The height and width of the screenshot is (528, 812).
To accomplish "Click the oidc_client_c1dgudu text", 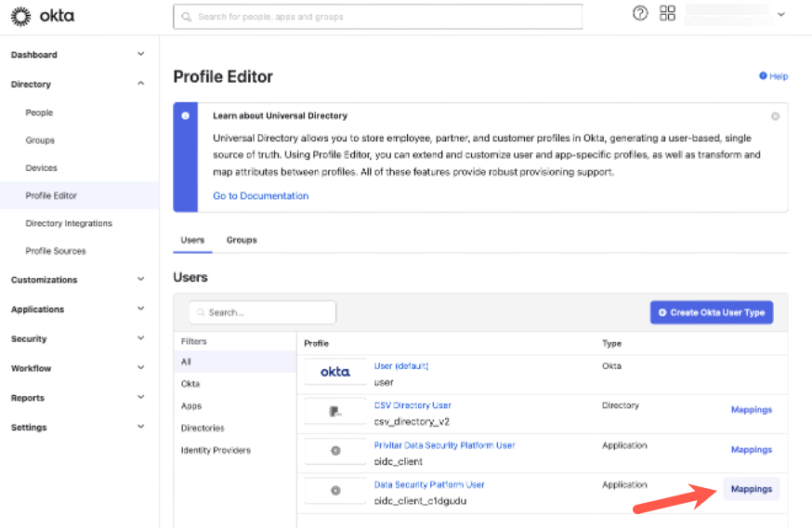I will [420, 501].
